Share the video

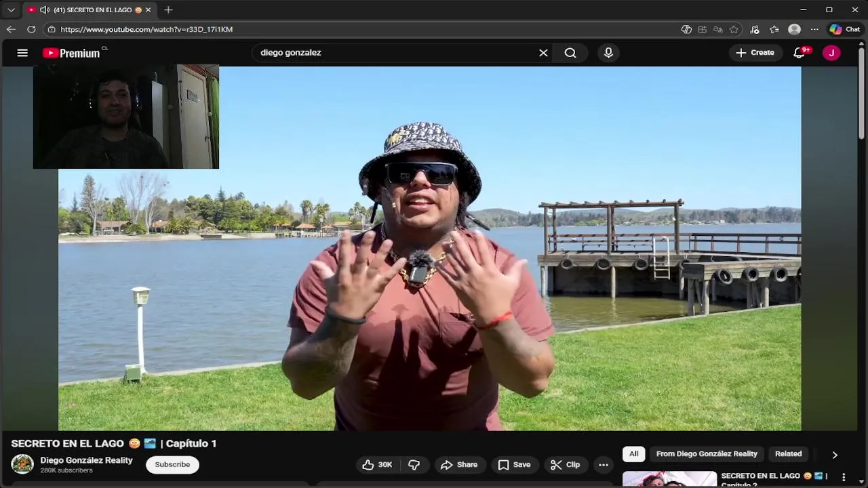(459, 465)
